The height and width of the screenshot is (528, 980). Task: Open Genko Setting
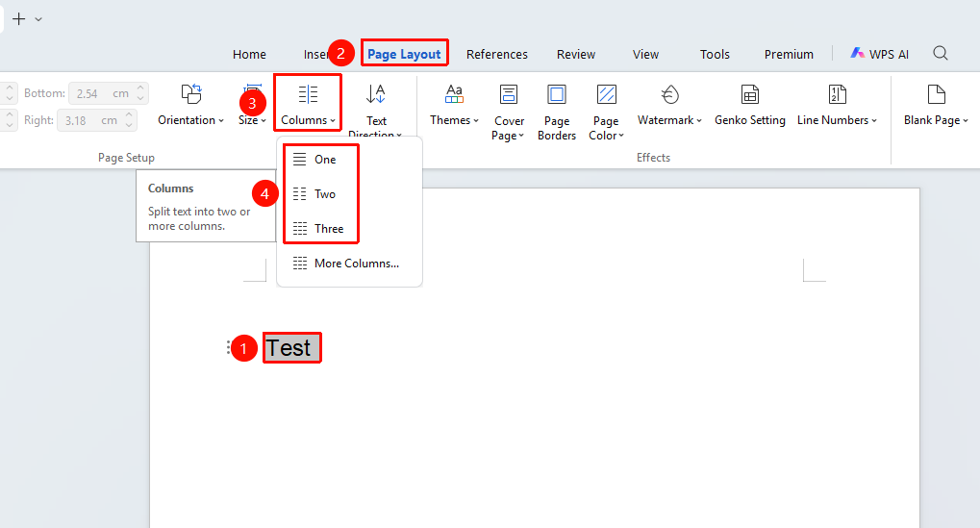click(749, 105)
